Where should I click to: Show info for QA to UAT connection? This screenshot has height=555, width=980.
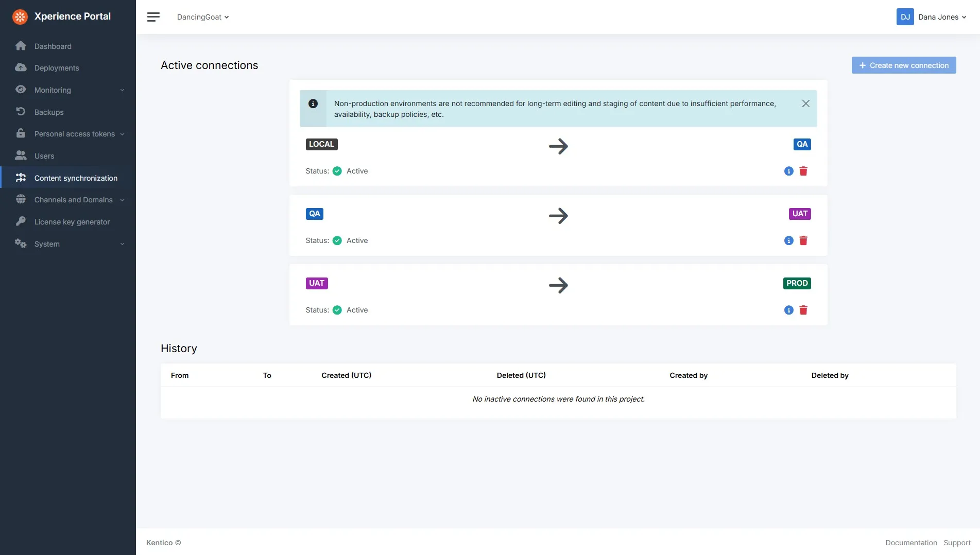(x=788, y=240)
